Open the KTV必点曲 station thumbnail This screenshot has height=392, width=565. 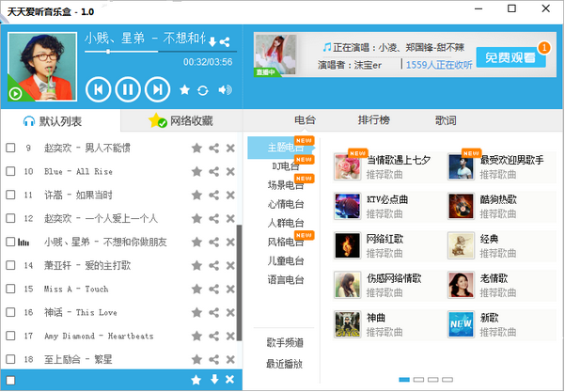347,206
